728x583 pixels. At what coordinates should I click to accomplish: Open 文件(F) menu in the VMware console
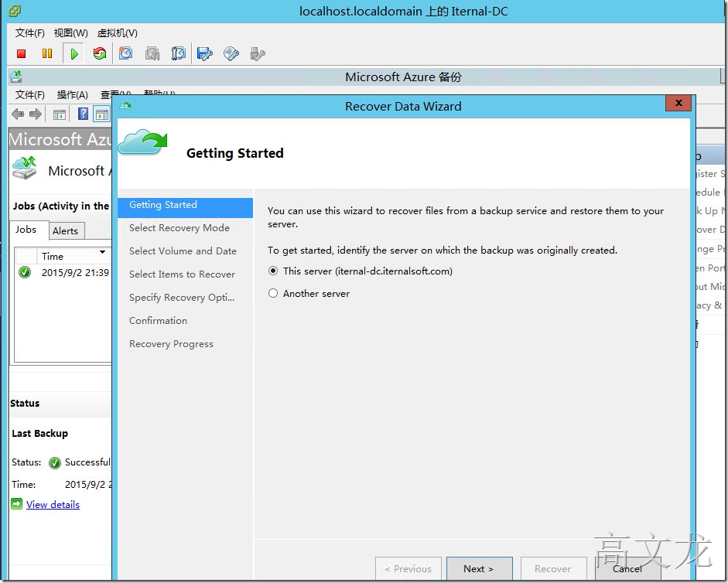[29, 33]
